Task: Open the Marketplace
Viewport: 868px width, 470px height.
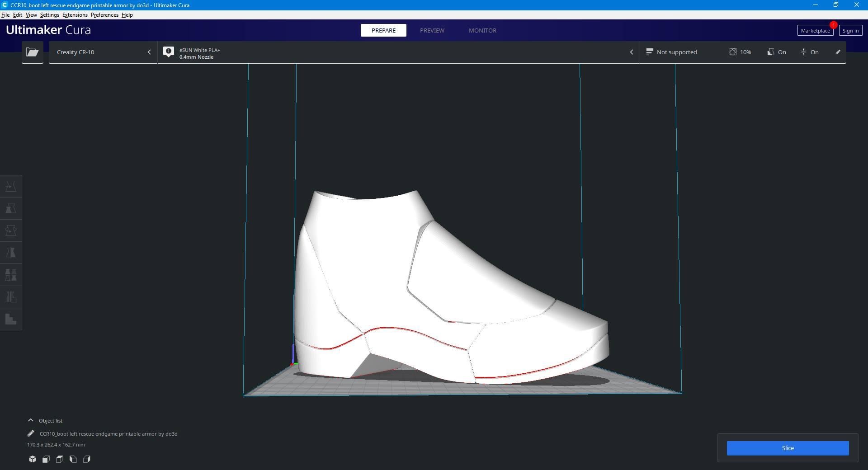Action: click(x=815, y=31)
